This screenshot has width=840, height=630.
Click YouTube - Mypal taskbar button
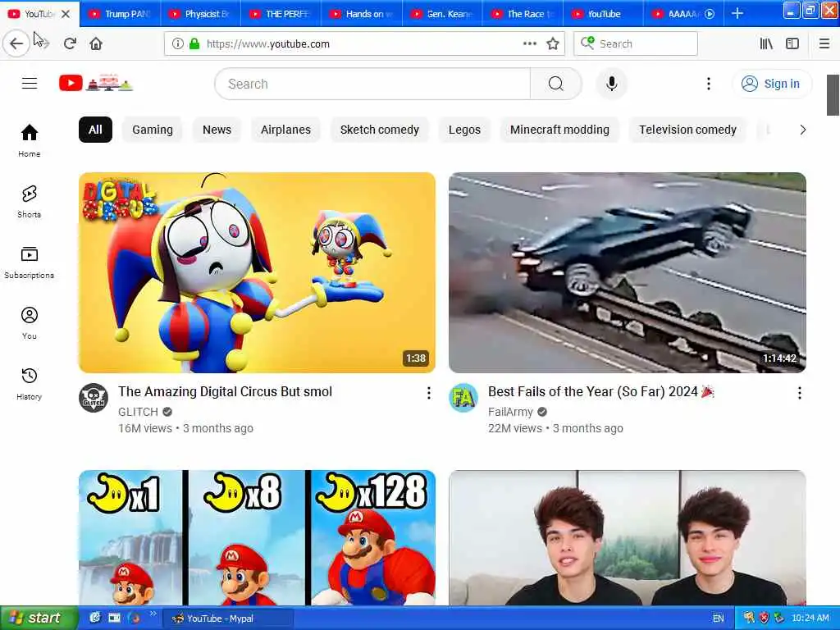point(228,619)
